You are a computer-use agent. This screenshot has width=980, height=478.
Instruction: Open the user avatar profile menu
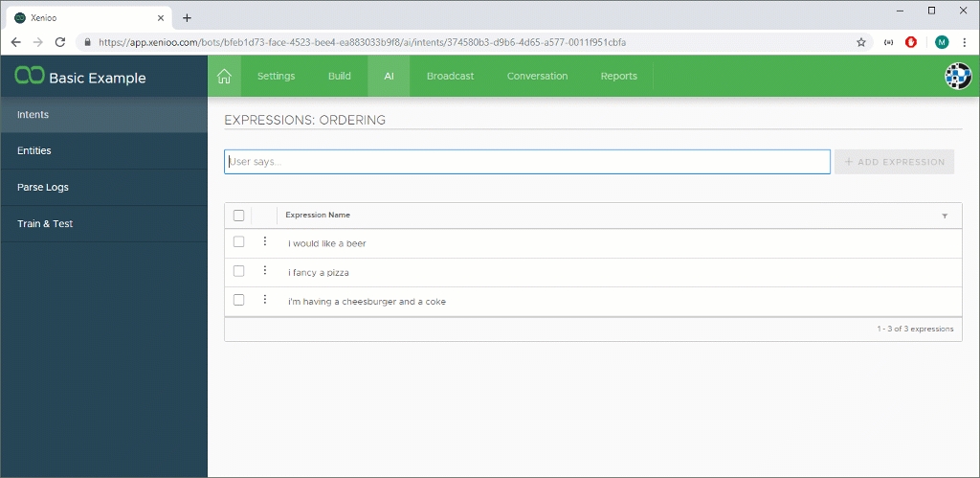(x=958, y=77)
